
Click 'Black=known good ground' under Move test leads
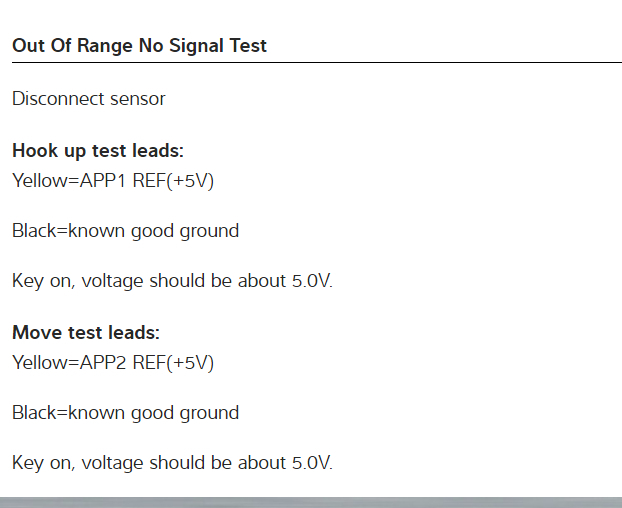point(125,413)
